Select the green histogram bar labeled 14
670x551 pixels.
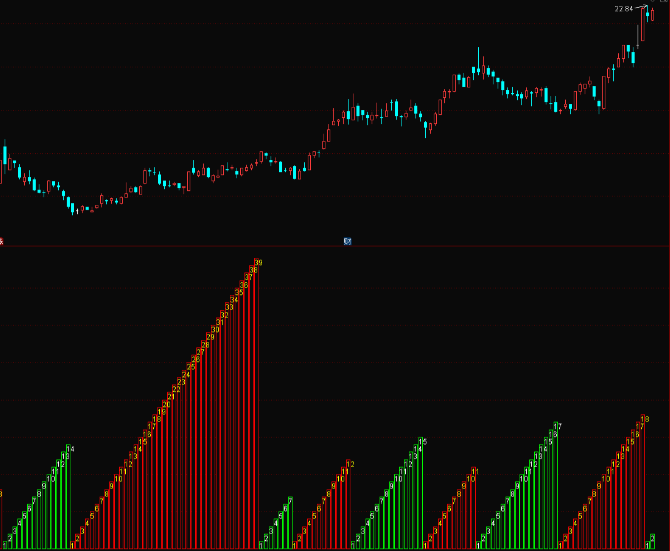68,497
